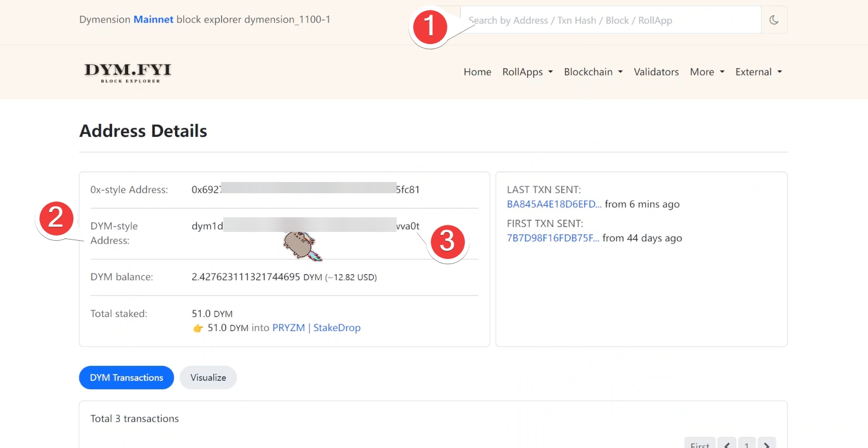
Task: Open the Blockchain dropdown menu
Action: (x=593, y=72)
